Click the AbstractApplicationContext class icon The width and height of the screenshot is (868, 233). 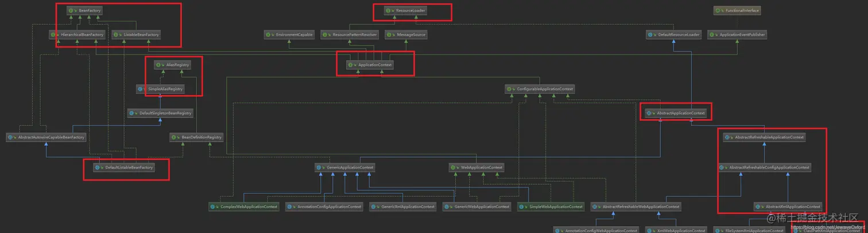[649, 113]
